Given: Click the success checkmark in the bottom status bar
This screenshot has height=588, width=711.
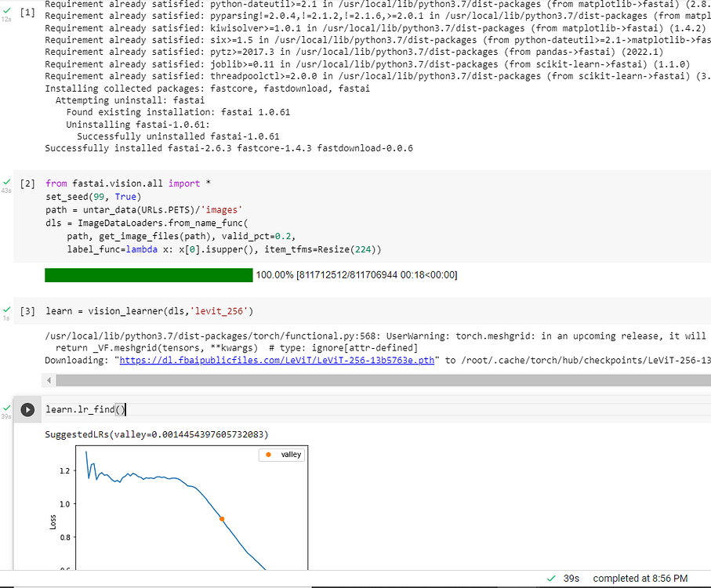Looking at the screenshot, I should click(550, 578).
